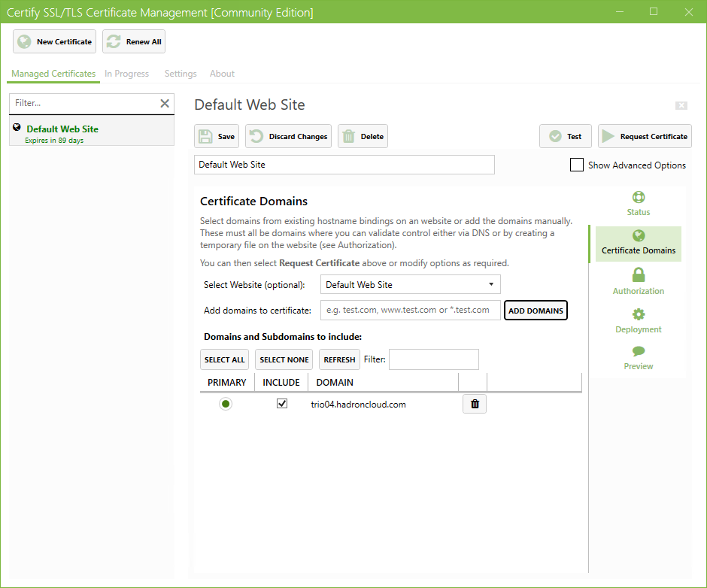This screenshot has width=707, height=588.
Task: Switch to the In Progress tab
Action: [126, 74]
